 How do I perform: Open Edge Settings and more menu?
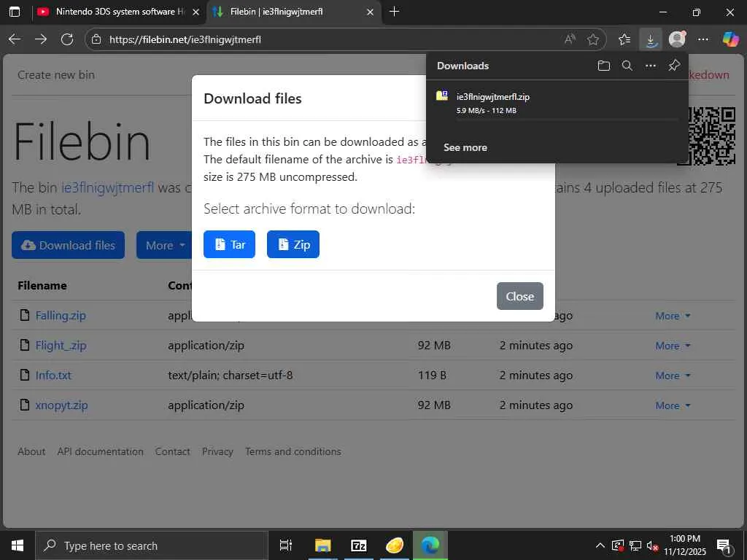[703, 39]
